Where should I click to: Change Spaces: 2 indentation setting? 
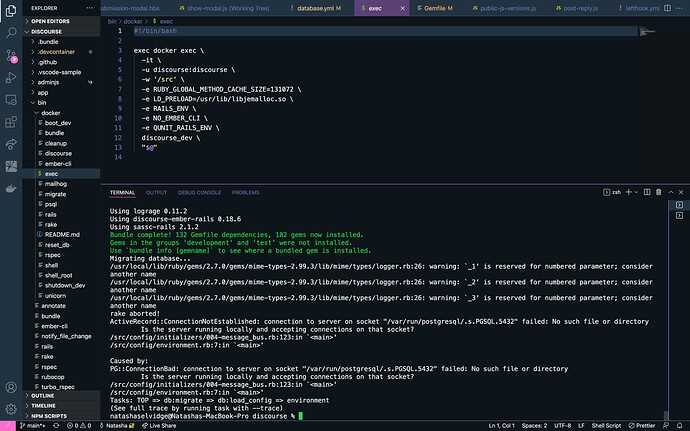coord(534,426)
